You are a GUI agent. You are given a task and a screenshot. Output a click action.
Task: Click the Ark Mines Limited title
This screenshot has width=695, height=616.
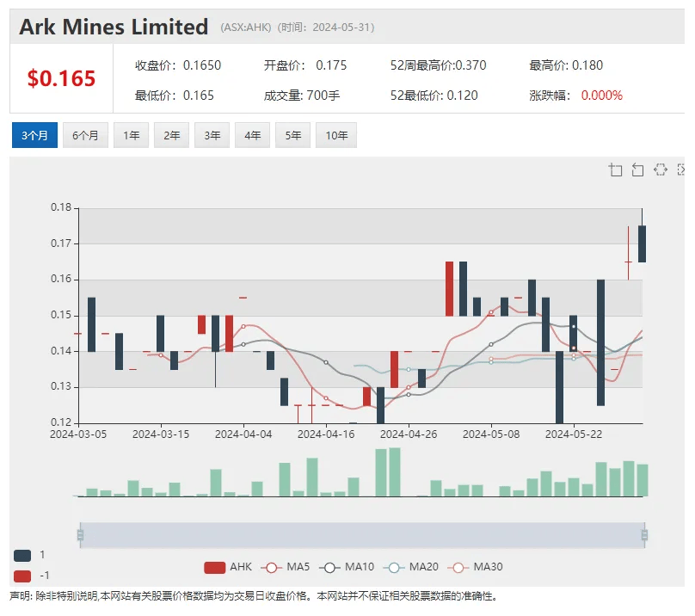114,27
